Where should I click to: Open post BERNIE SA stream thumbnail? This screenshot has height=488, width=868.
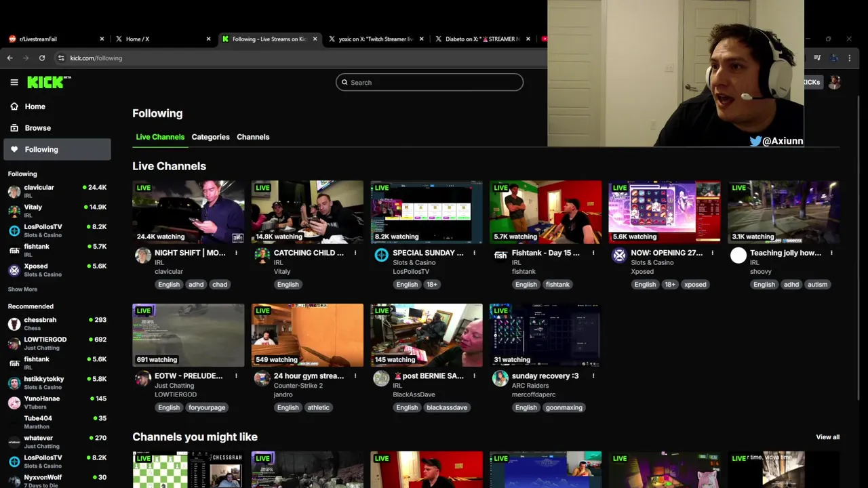427,335
